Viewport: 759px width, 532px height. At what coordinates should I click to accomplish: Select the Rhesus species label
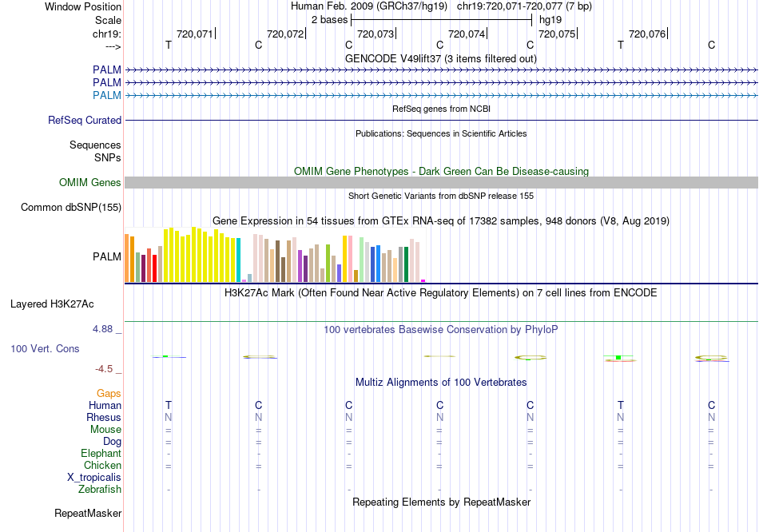(104, 417)
